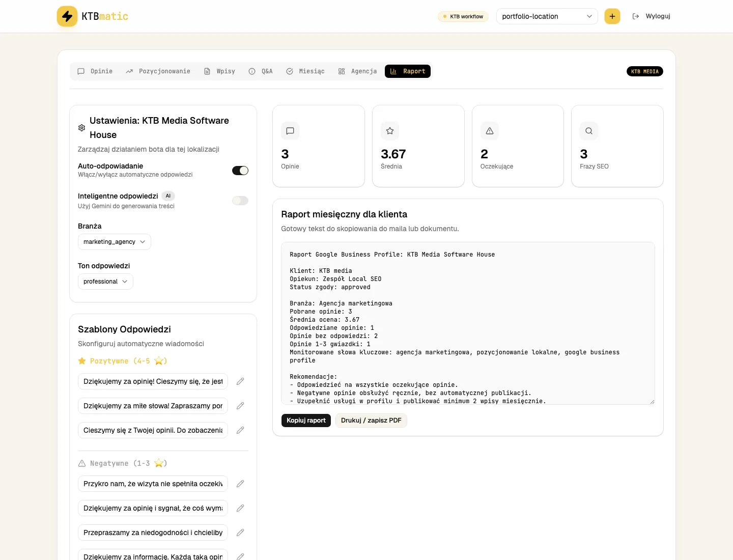The width and height of the screenshot is (733, 560).
Task: Open the Branża marketing_agency dropdown
Action: tap(115, 242)
